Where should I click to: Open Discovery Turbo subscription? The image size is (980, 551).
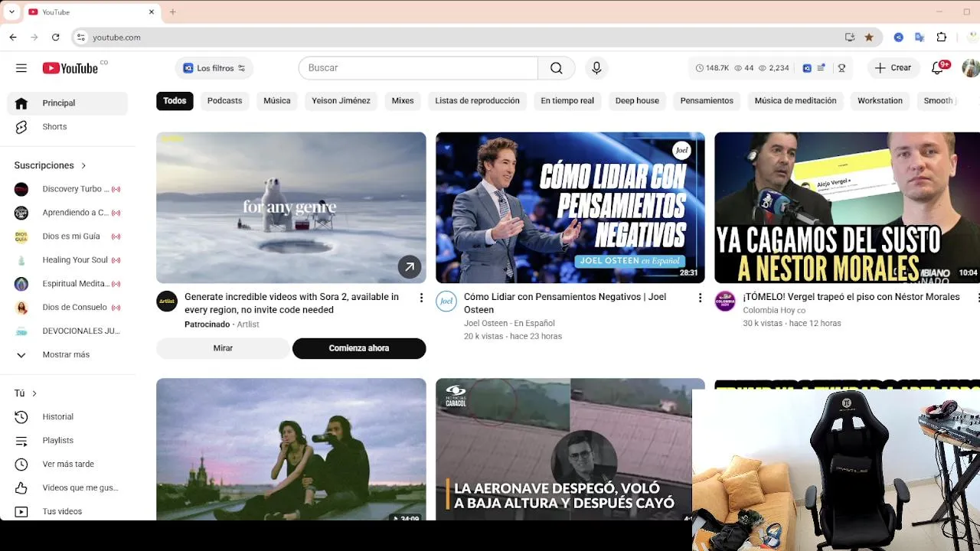pos(67,189)
